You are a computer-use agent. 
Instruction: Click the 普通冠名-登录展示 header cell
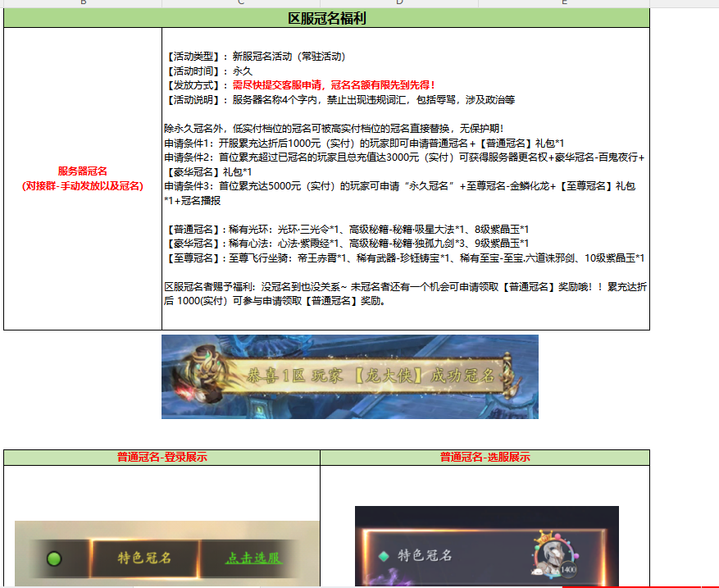[162, 458]
